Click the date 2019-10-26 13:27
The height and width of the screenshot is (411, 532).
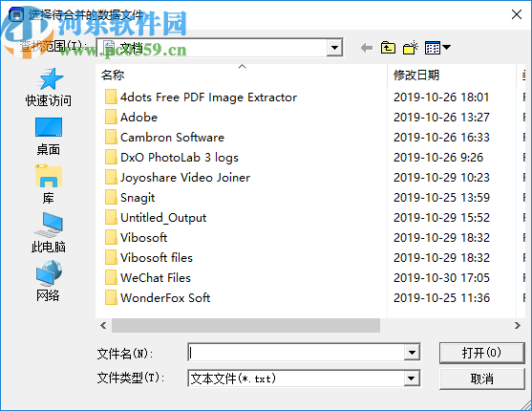441,118
